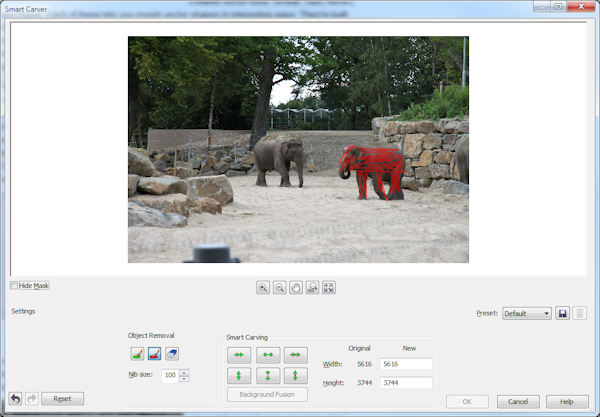
Task: Click the vertical contract carving button
Action: 239,376
